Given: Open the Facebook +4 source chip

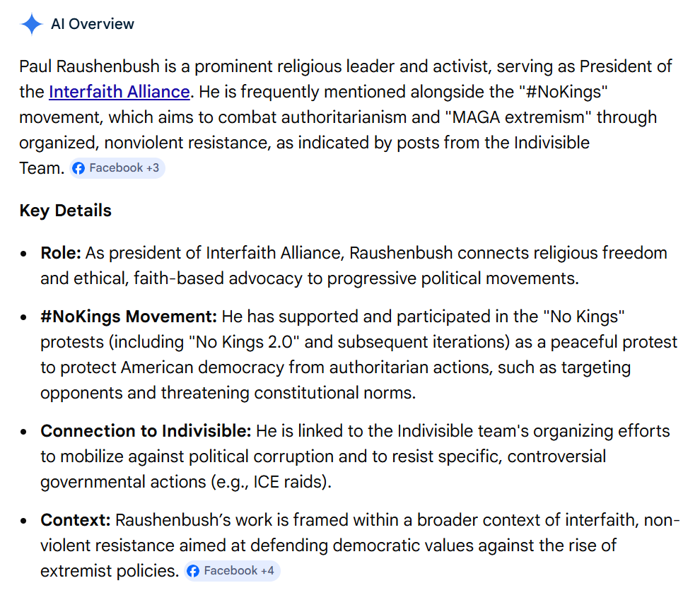Looking at the screenshot, I should 232,571.
